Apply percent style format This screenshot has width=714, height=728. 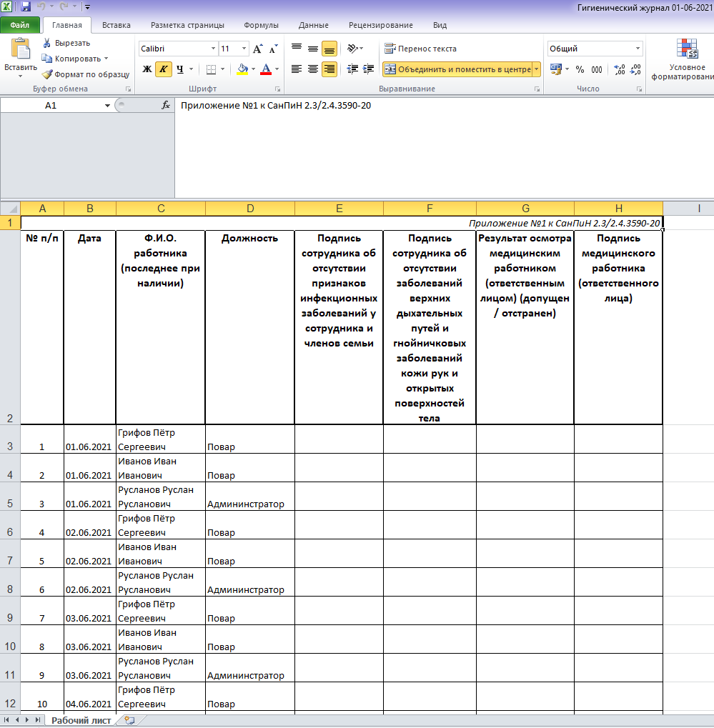click(x=580, y=69)
